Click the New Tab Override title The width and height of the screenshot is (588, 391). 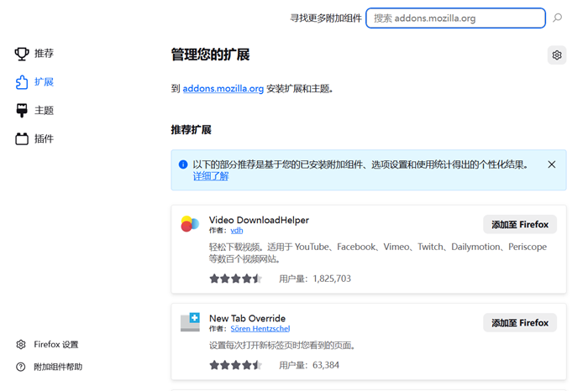(x=248, y=318)
